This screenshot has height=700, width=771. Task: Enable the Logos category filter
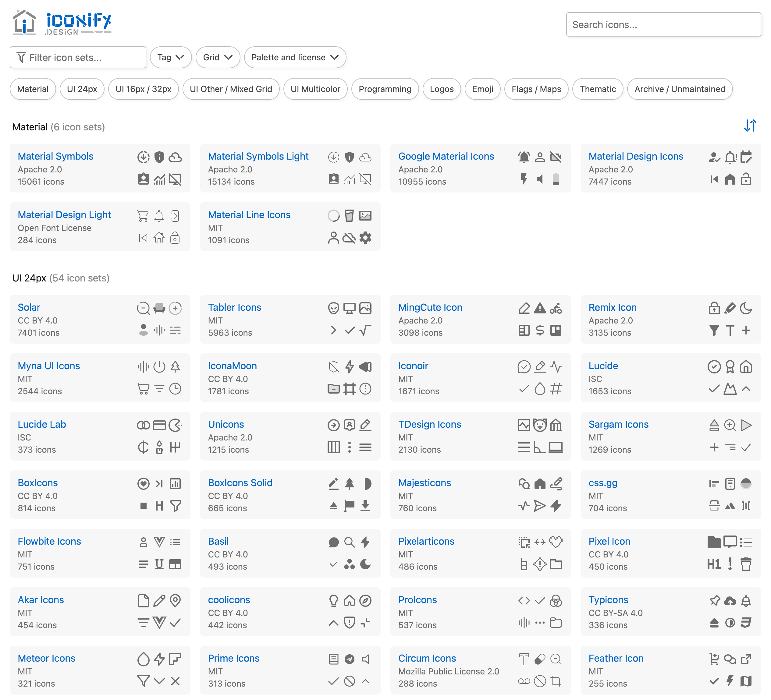[441, 89]
